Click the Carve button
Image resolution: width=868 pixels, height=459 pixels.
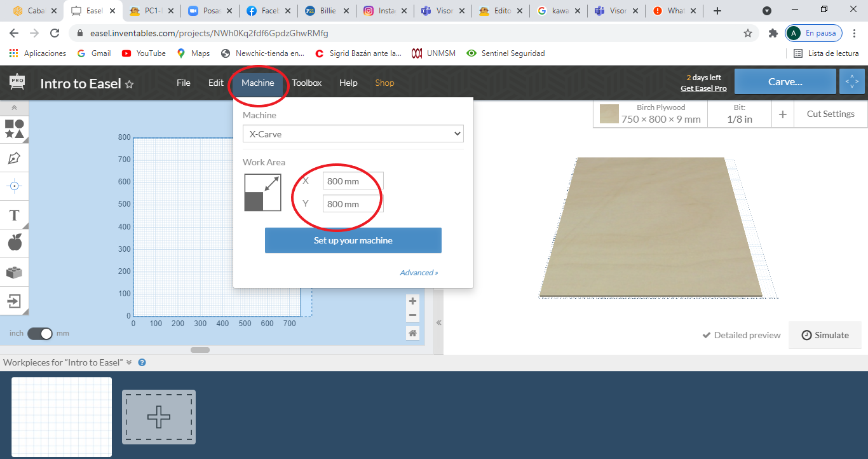(785, 81)
